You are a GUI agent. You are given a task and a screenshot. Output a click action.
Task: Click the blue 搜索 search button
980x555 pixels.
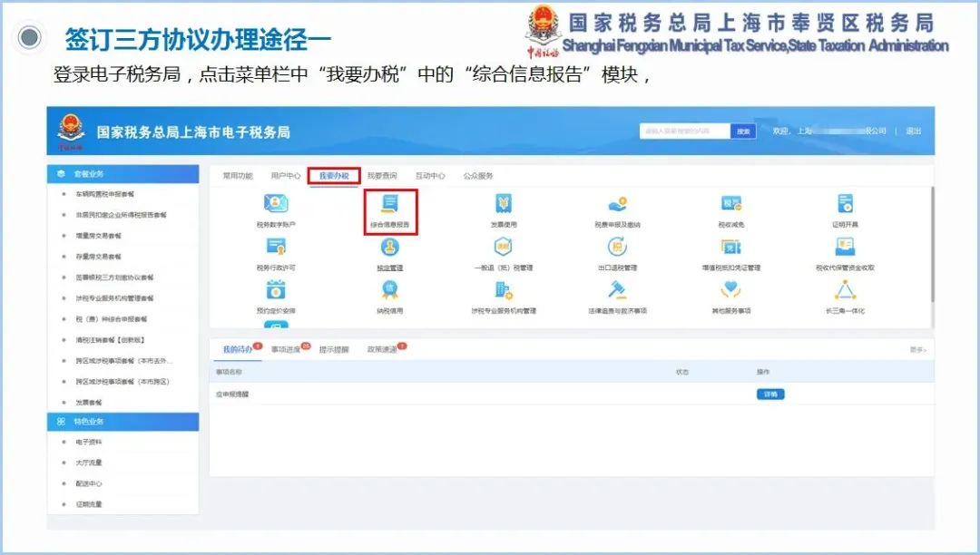pyautogui.click(x=743, y=131)
